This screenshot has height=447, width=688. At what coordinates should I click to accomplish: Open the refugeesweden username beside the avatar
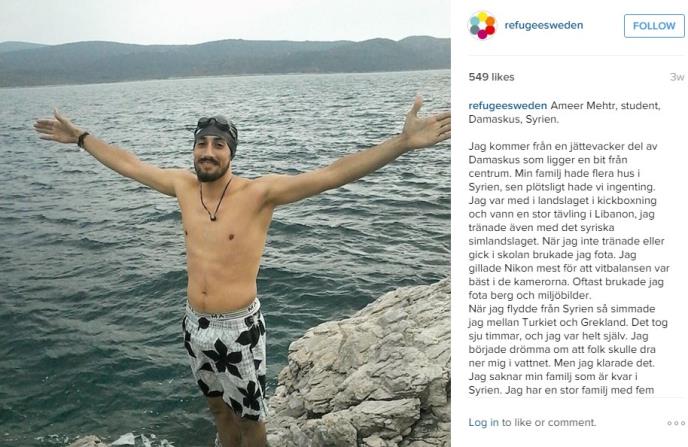click(544, 25)
